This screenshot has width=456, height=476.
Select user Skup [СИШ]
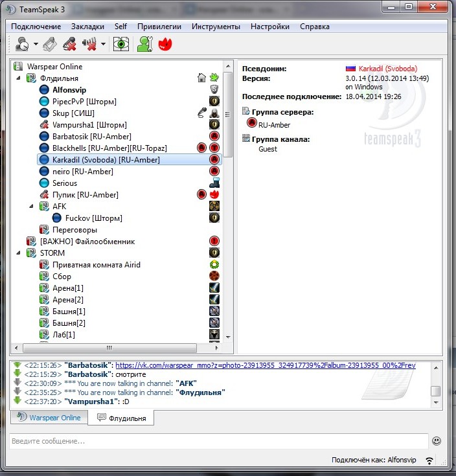73,113
